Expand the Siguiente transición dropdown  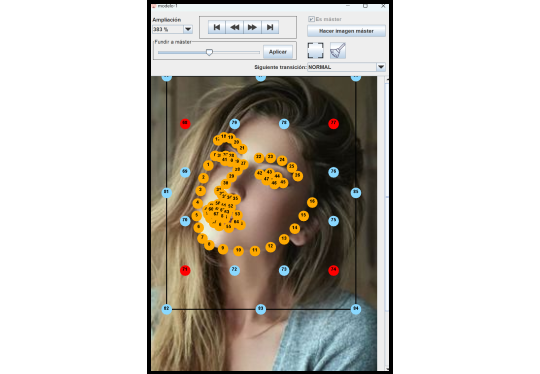point(381,67)
